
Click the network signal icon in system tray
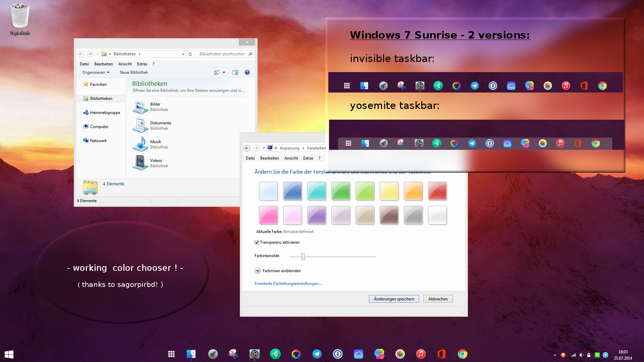pyautogui.click(x=573, y=355)
